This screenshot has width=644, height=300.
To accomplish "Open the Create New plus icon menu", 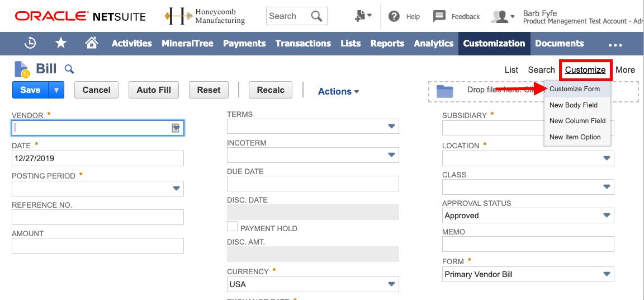I will (x=363, y=16).
